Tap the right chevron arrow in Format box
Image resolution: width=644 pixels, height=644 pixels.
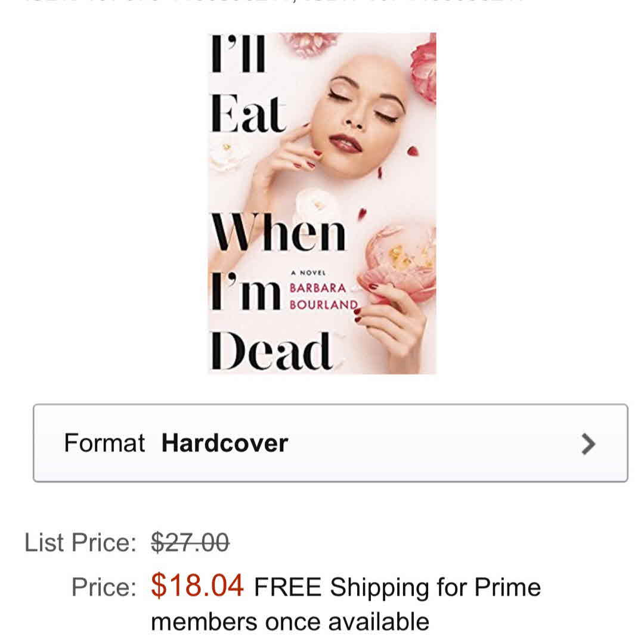click(588, 444)
